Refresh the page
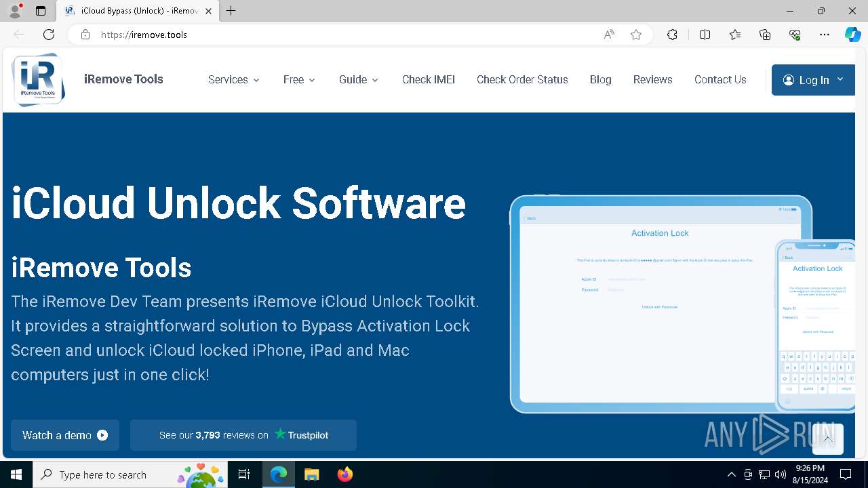The image size is (868, 488). click(49, 35)
